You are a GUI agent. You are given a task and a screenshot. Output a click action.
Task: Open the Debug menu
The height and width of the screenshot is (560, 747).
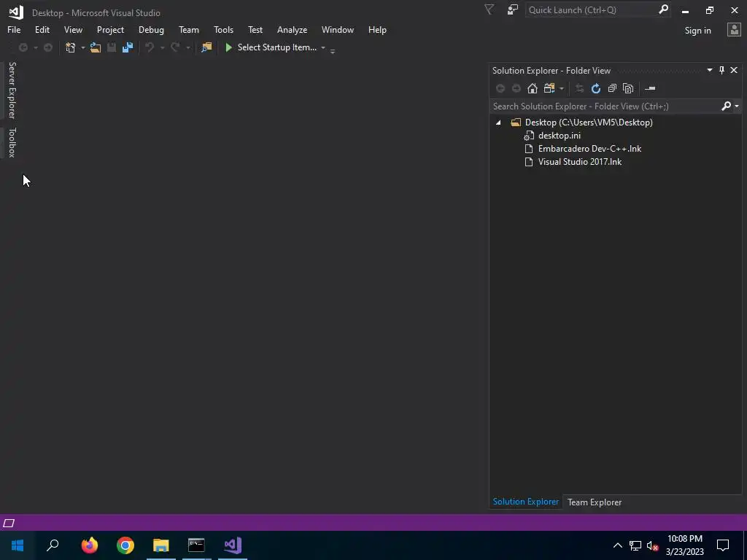(151, 29)
